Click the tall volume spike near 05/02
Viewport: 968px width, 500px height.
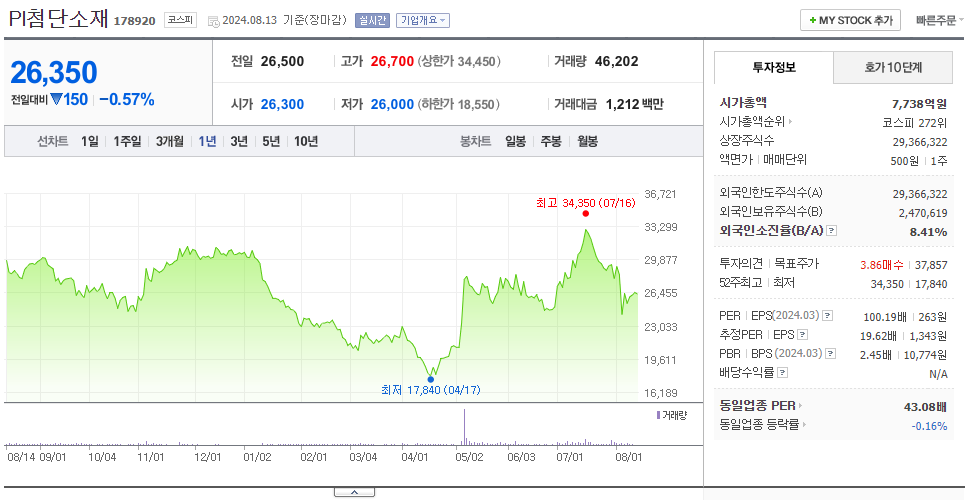pos(464,427)
